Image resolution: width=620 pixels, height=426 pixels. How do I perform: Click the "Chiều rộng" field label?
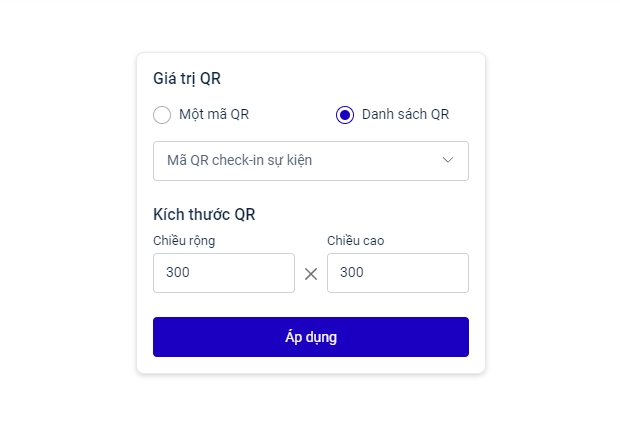[184, 240]
